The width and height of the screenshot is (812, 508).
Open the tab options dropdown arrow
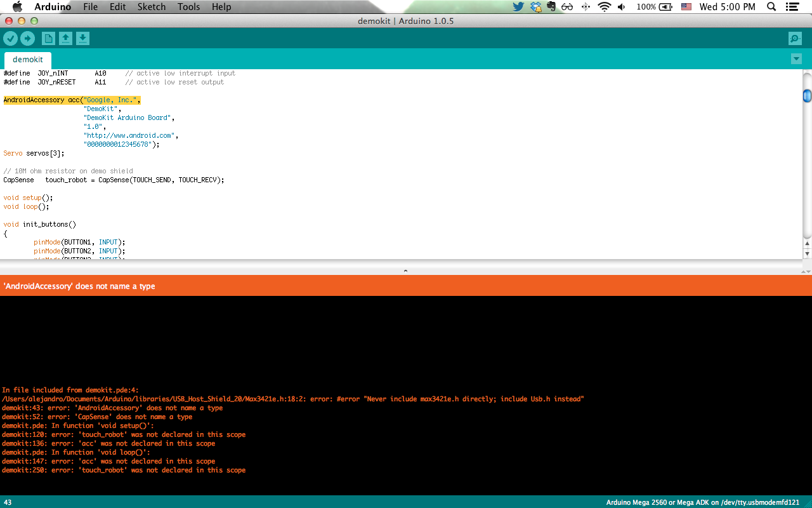(796, 59)
